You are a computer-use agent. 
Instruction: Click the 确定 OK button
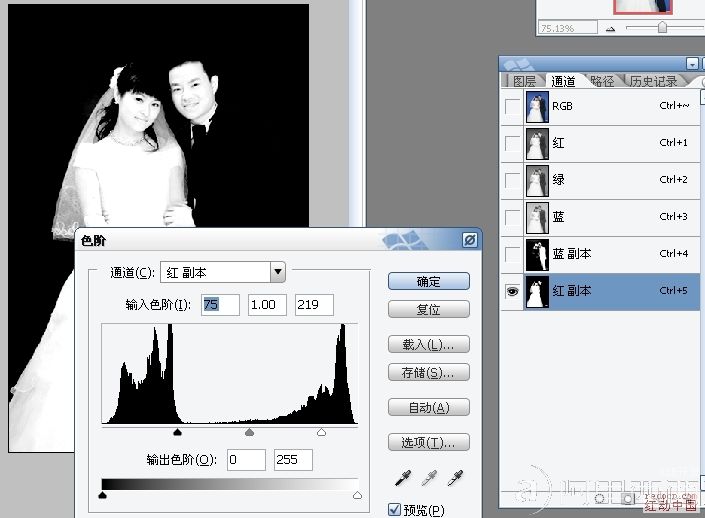pos(428,282)
